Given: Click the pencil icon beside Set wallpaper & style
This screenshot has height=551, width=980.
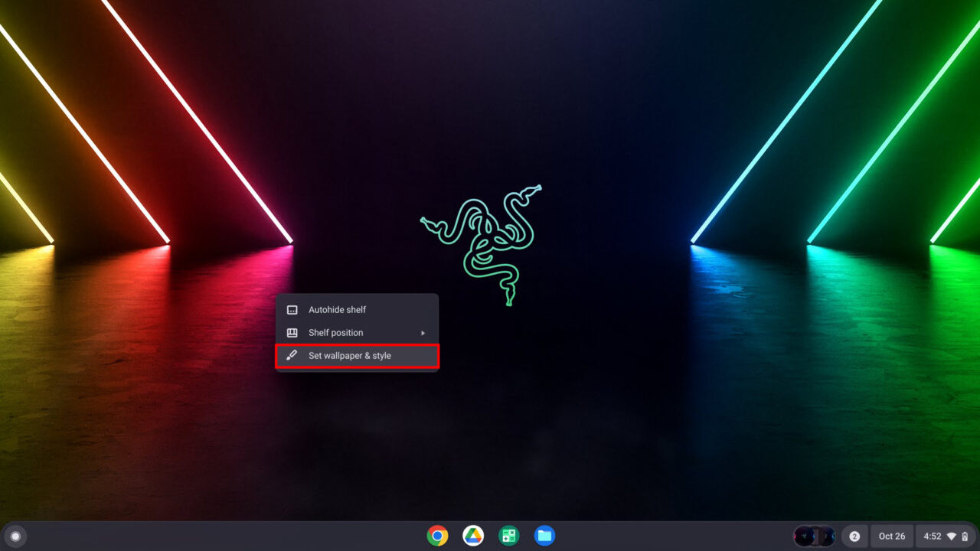Looking at the screenshot, I should pos(291,355).
